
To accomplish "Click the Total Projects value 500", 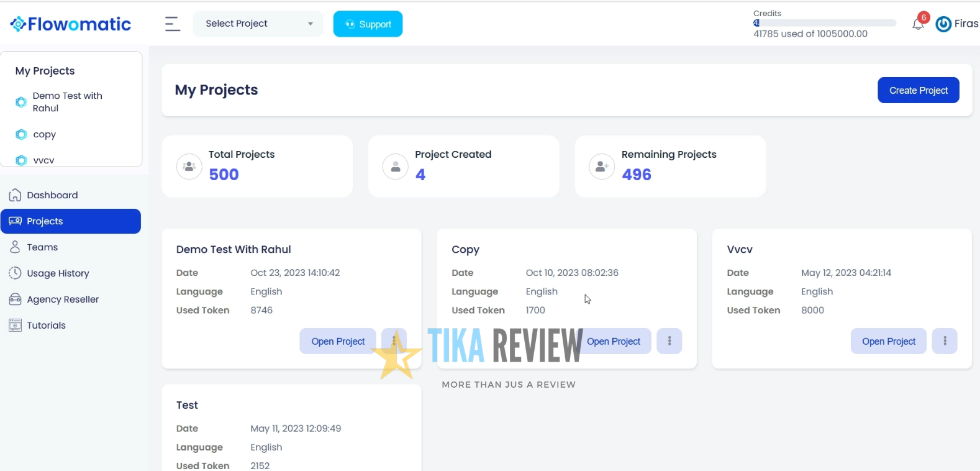I will (x=224, y=175).
